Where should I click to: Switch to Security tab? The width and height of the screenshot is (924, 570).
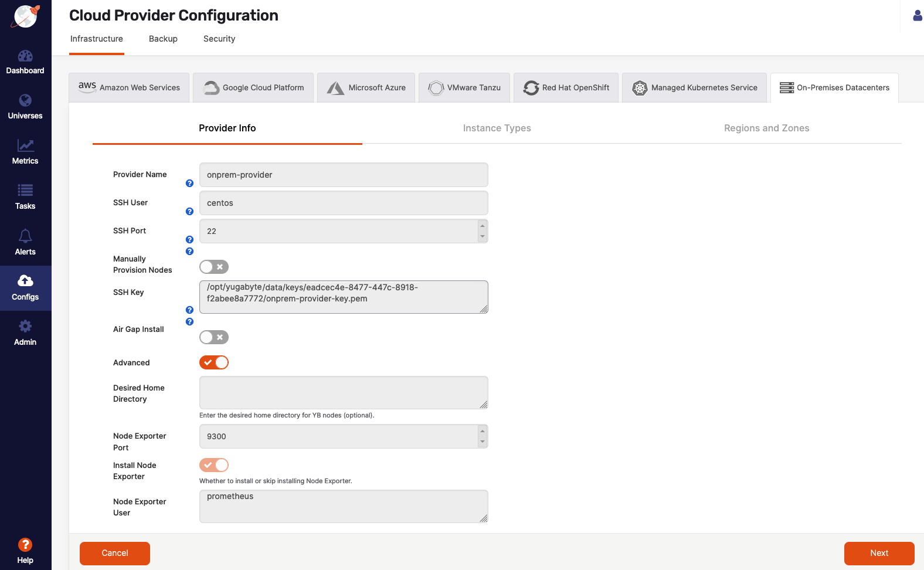219,39
